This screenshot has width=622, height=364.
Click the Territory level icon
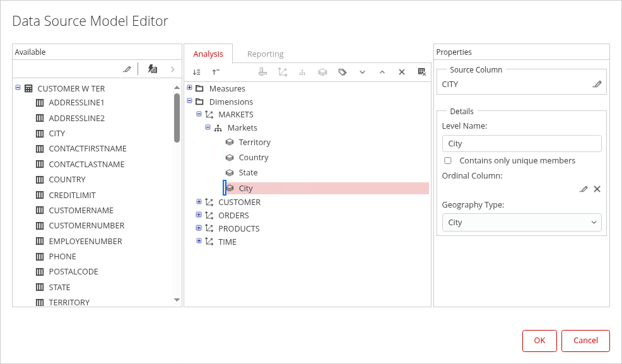(x=230, y=142)
